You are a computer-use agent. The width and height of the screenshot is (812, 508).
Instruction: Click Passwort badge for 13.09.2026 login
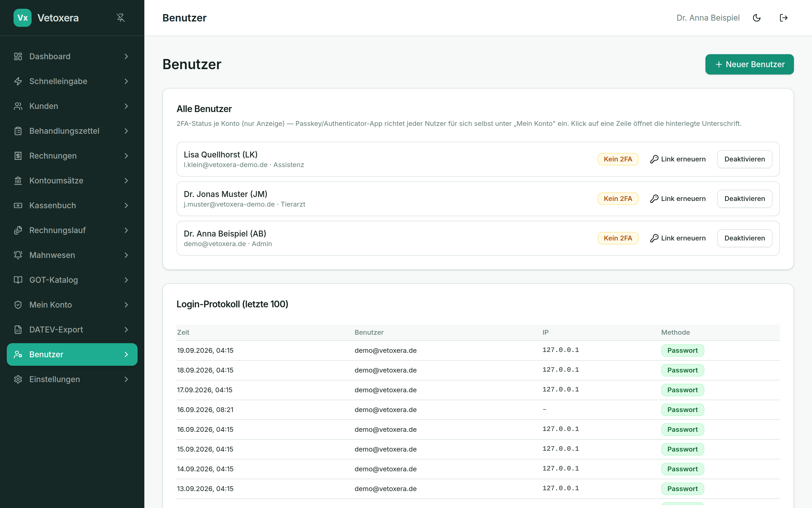[682, 489]
